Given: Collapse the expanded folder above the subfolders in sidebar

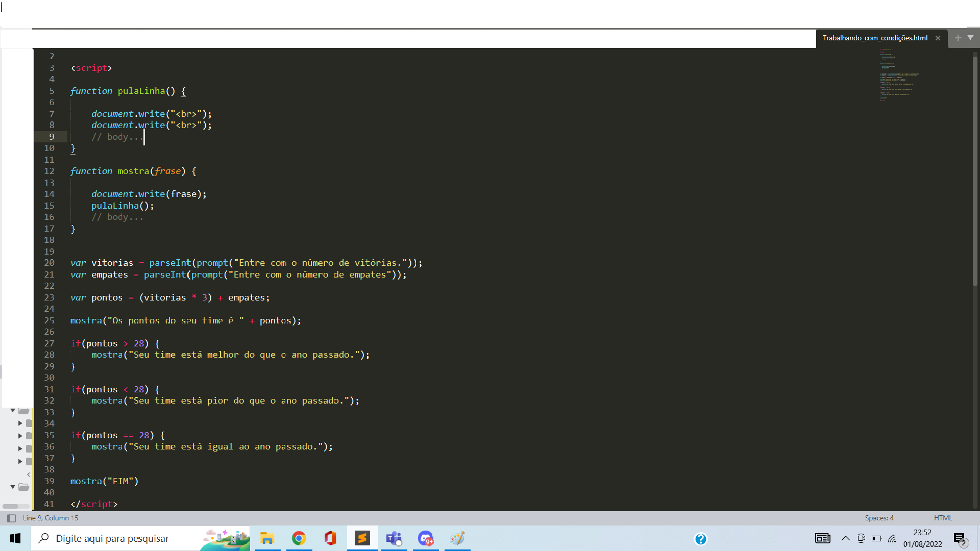Looking at the screenshot, I should 13,411.
